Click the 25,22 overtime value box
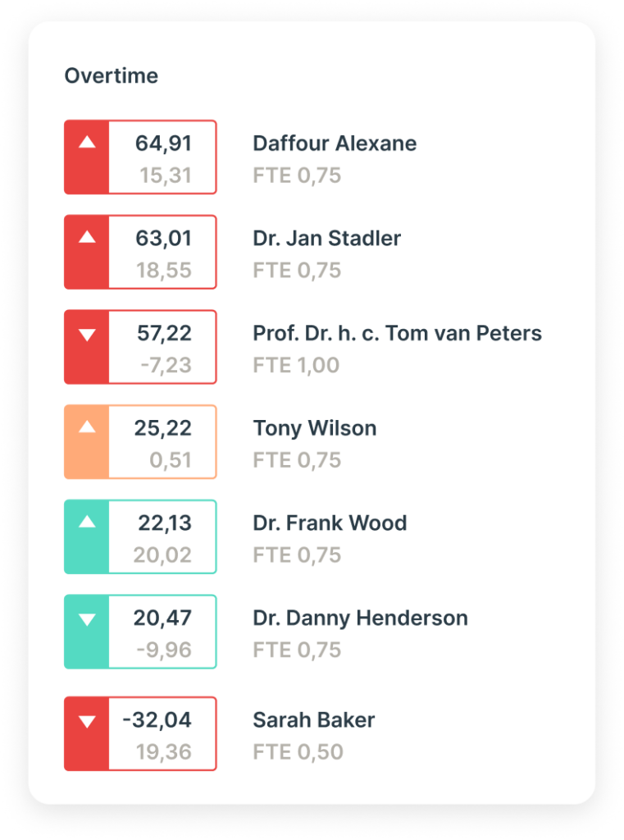 [x=163, y=428]
